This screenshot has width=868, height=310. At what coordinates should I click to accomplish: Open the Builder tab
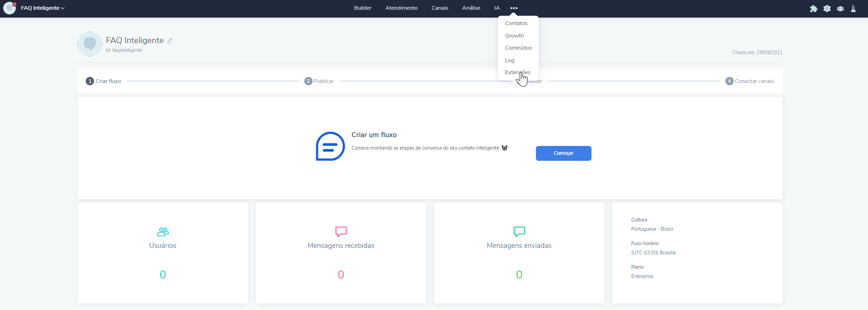click(x=362, y=8)
